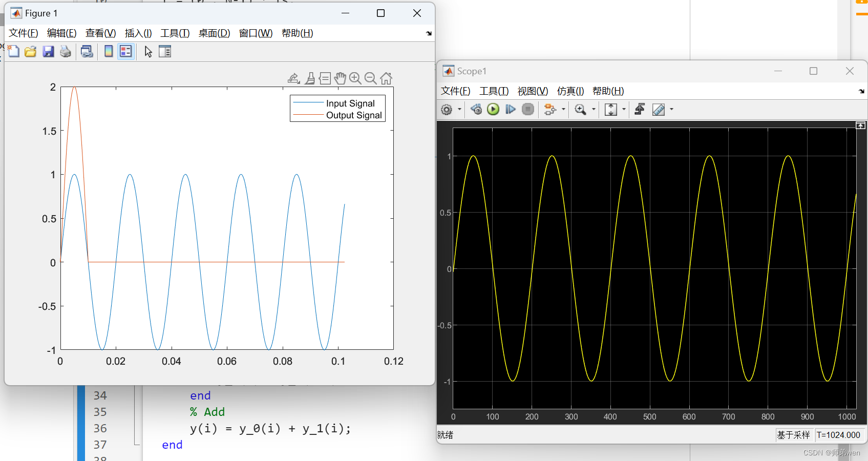The image size is (868, 461).
Task: Click scale axes limits icon in Scope1
Action: (610, 109)
